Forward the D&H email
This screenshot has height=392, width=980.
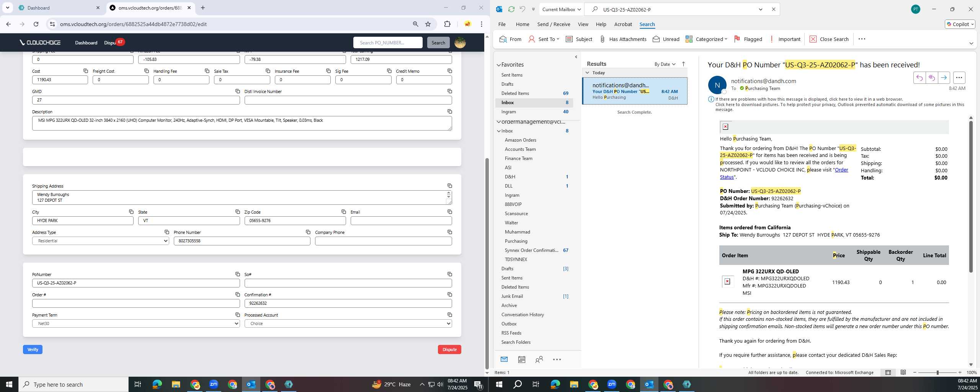click(x=944, y=78)
